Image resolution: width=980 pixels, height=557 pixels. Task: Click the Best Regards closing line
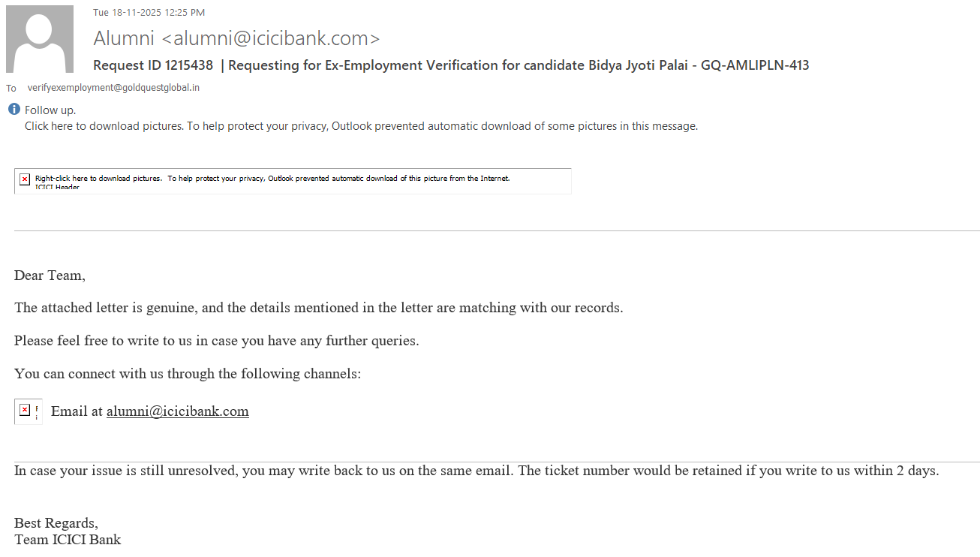coord(56,523)
